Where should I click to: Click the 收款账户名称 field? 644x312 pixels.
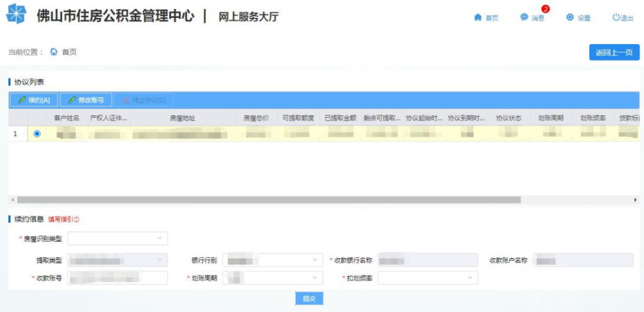pos(583,260)
